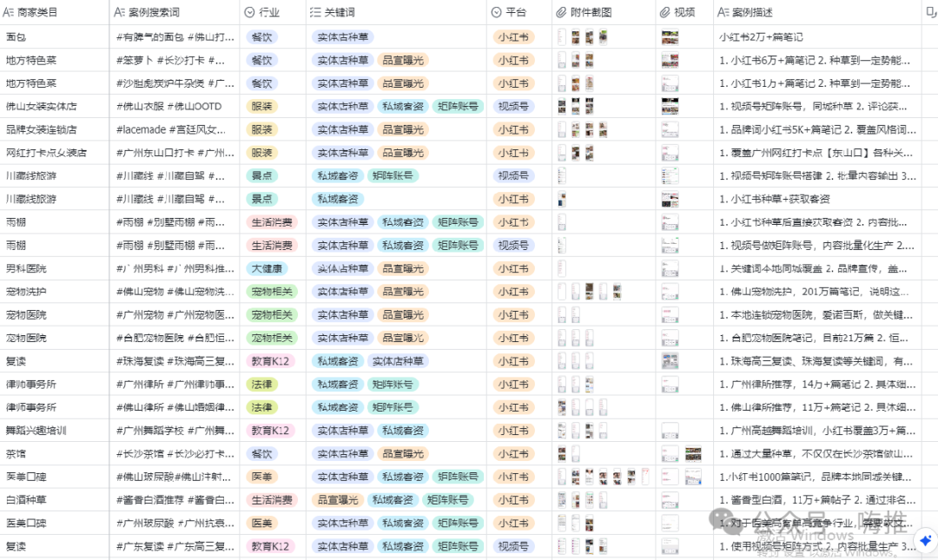Click the #酱香白酒推荐 search term cell
This screenshot has height=560, width=938.
click(175, 500)
